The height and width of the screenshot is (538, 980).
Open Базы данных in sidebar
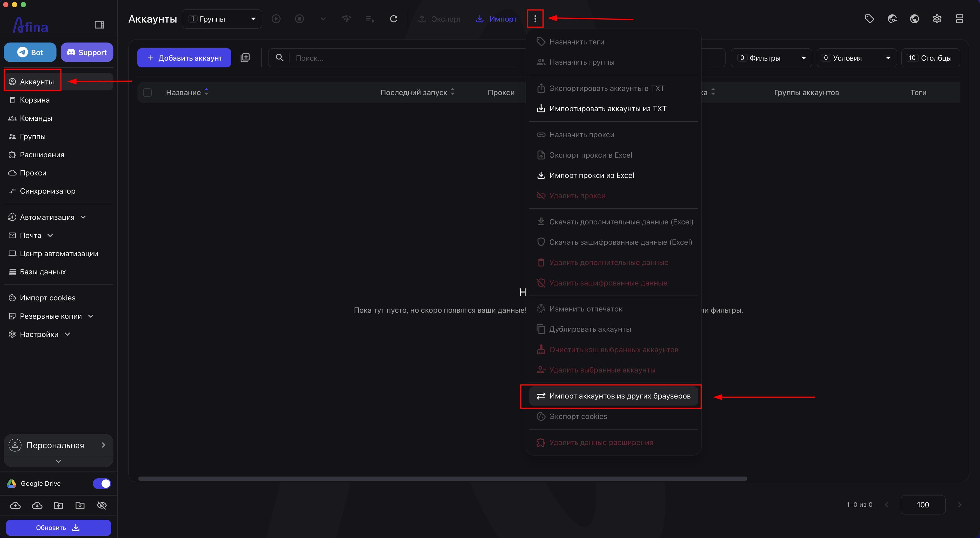59,272
